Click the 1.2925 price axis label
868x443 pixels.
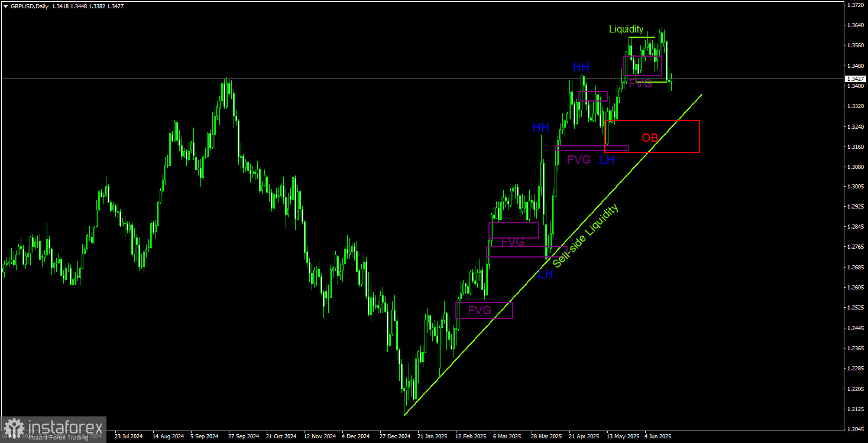(x=854, y=207)
